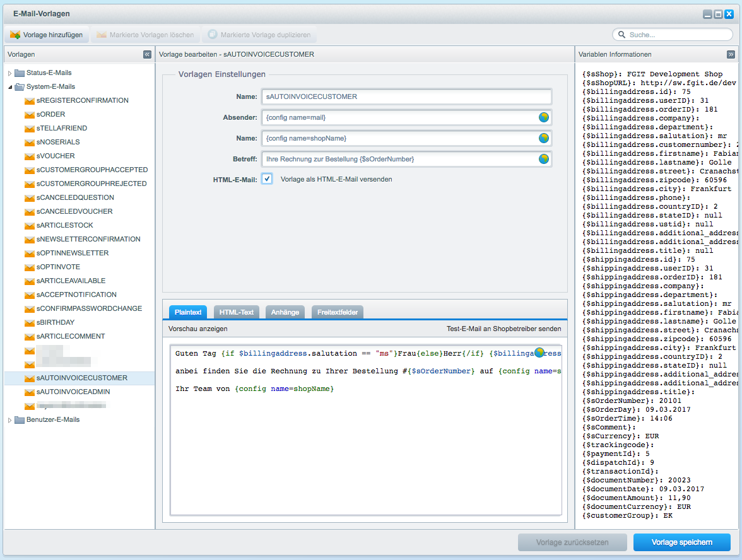Collapse System-E-Mails folder arrow

click(x=10, y=87)
